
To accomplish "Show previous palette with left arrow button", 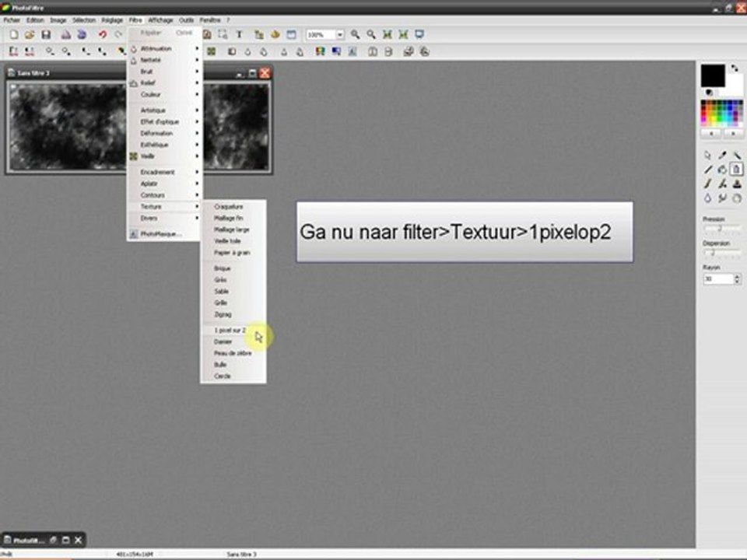I will click(x=711, y=134).
